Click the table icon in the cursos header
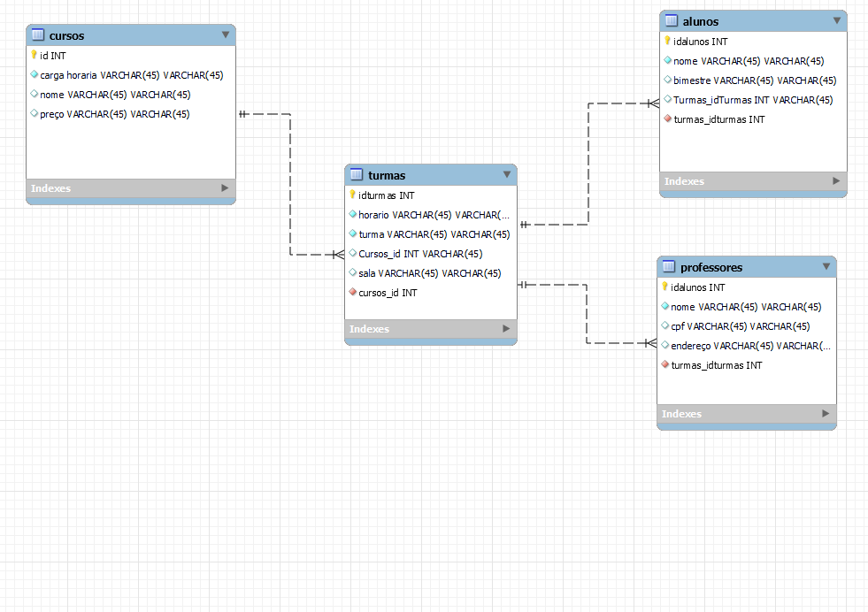 pyautogui.click(x=36, y=35)
